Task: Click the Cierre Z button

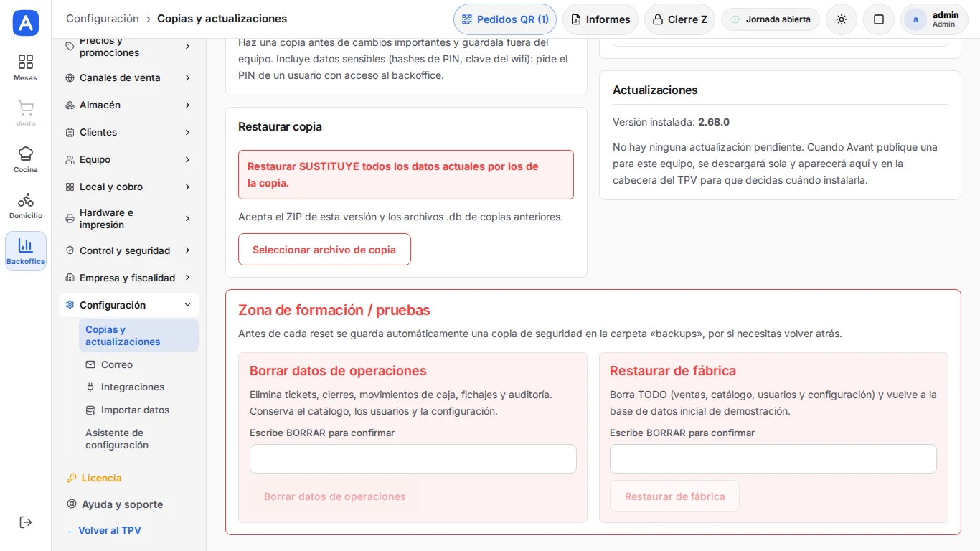Action: click(x=679, y=19)
